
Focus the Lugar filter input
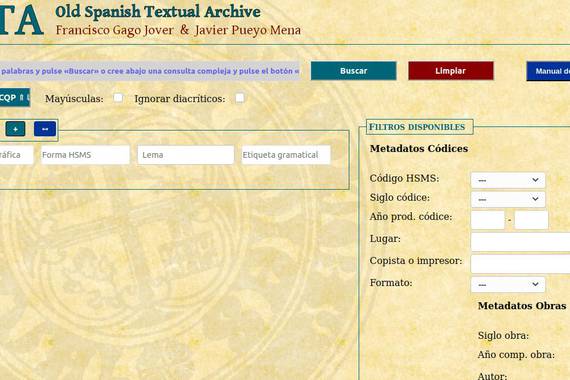(521, 242)
